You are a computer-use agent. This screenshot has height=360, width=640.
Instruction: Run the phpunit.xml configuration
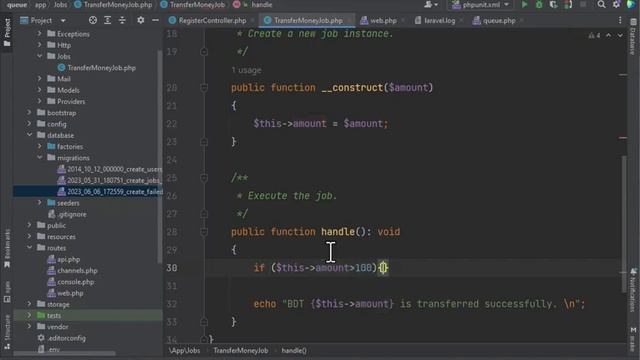click(524, 4)
